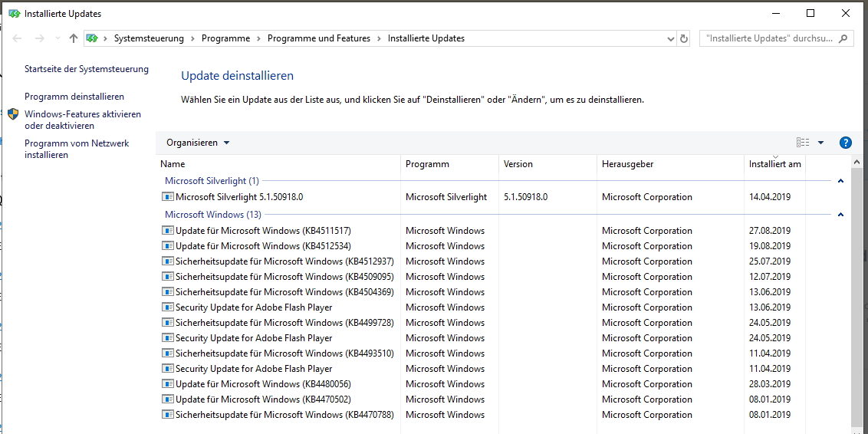The height and width of the screenshot is (434, 868).
Task: Click version cell "5.1.50918.0"
Action: click(526, 196)
